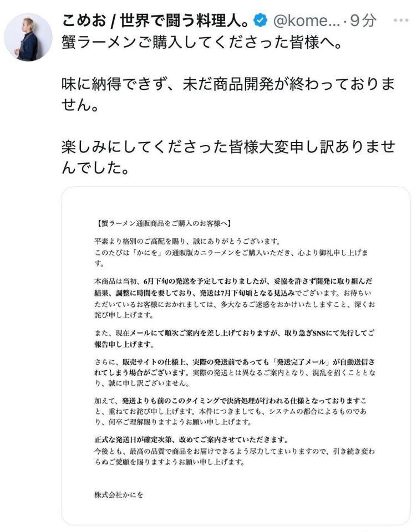Click the 株式会社かにを signature in the image
Viewport: 417px width, 532px height.
coord(119,495)
